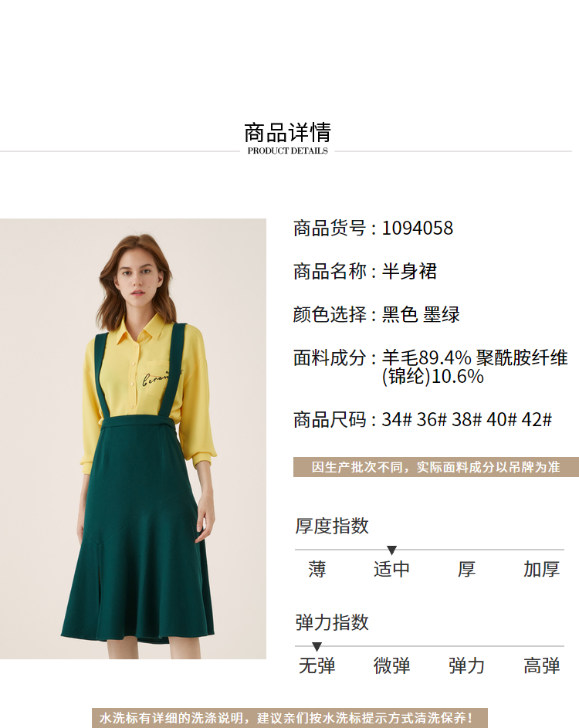Select the 加厚 thickness label
Viewport: 579px width, 728px height.
(541, 569)
